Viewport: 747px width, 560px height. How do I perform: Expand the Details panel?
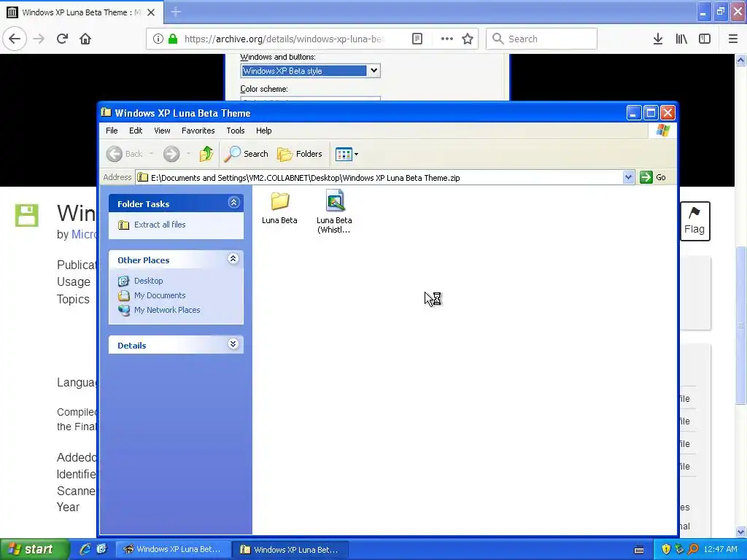click(233, 344)
